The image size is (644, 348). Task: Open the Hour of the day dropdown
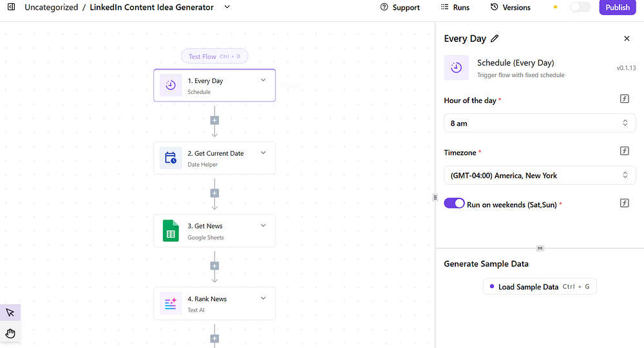pos(540,123)
